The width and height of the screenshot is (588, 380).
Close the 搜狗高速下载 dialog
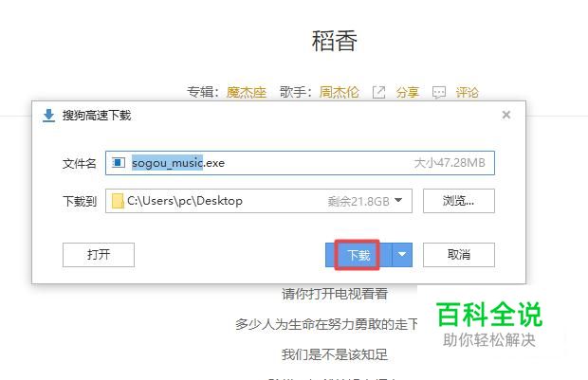506,115
